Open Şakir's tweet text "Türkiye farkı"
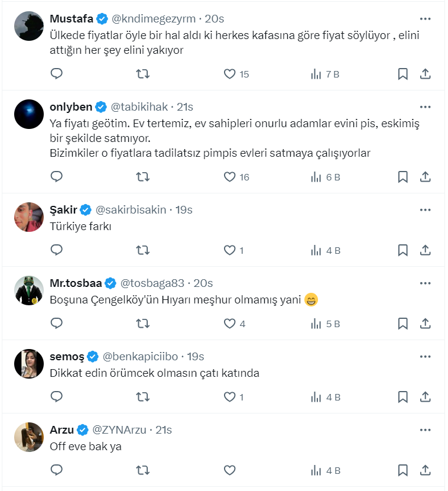 [x=80, y=226]
